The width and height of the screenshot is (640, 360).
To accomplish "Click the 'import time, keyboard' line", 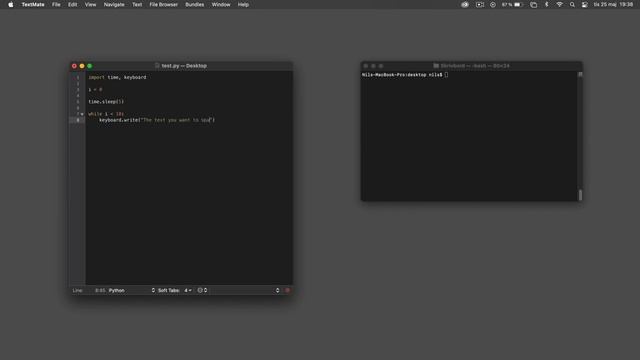I will (x=117, y=78).
